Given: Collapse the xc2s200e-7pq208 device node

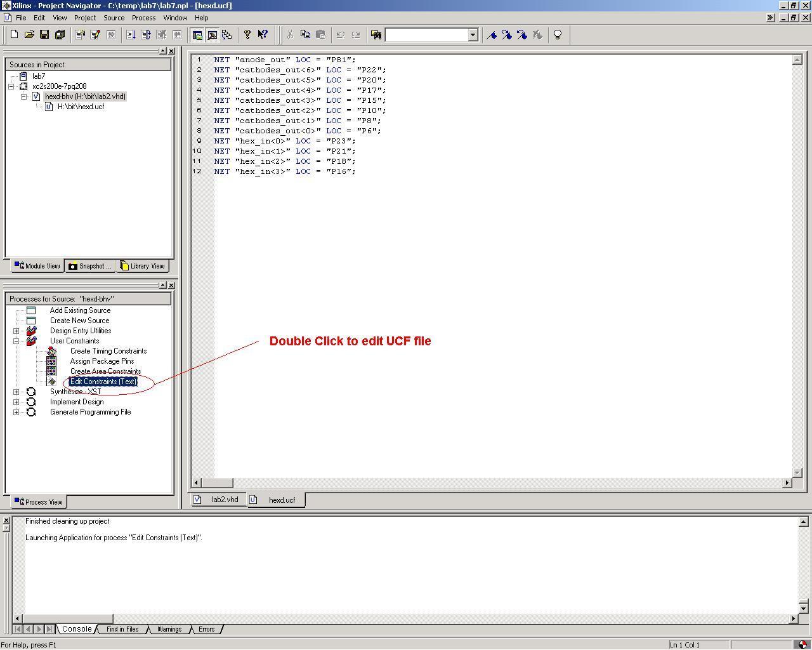Looking at the screenshot, I should pos(11,86).
